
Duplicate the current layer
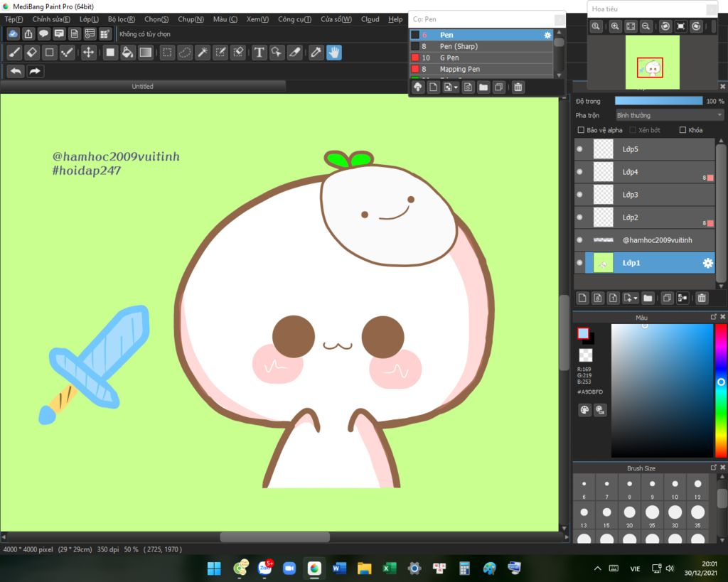pyautogui.click(x=667, y=298)
